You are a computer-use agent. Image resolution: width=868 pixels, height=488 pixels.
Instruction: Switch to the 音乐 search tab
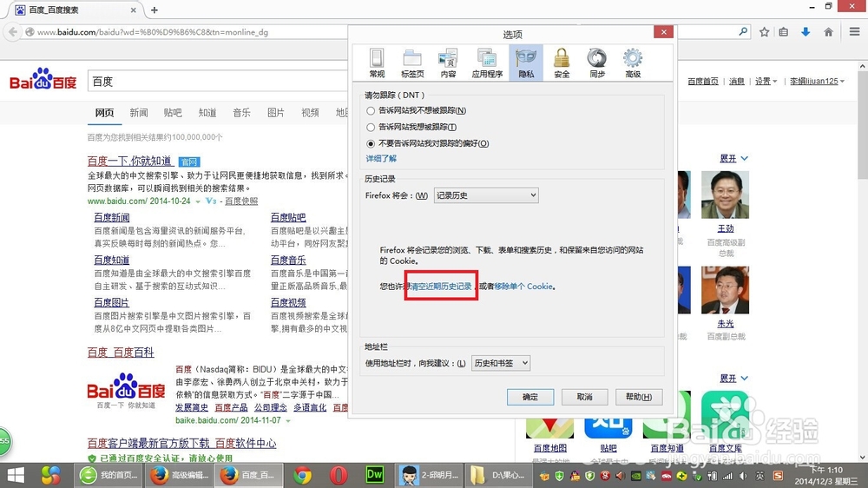pyautogui.click(x=242, y=113)
